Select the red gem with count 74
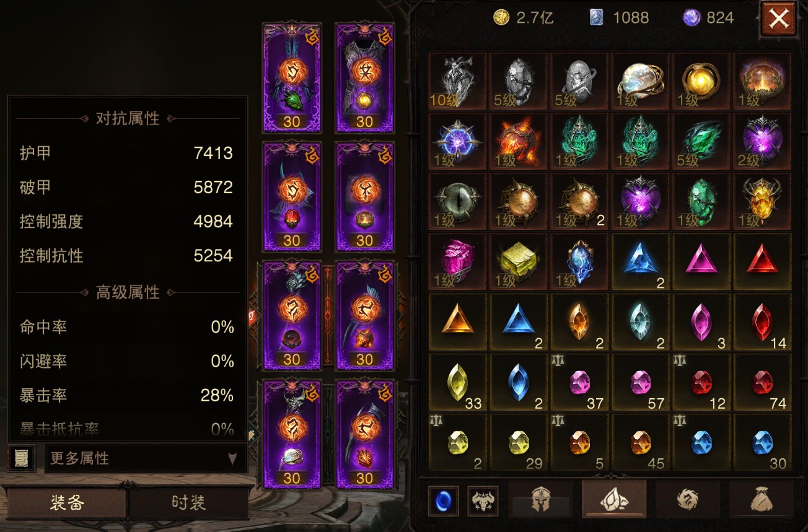Screen dimensions: 808x532 [x=763, y=383]
